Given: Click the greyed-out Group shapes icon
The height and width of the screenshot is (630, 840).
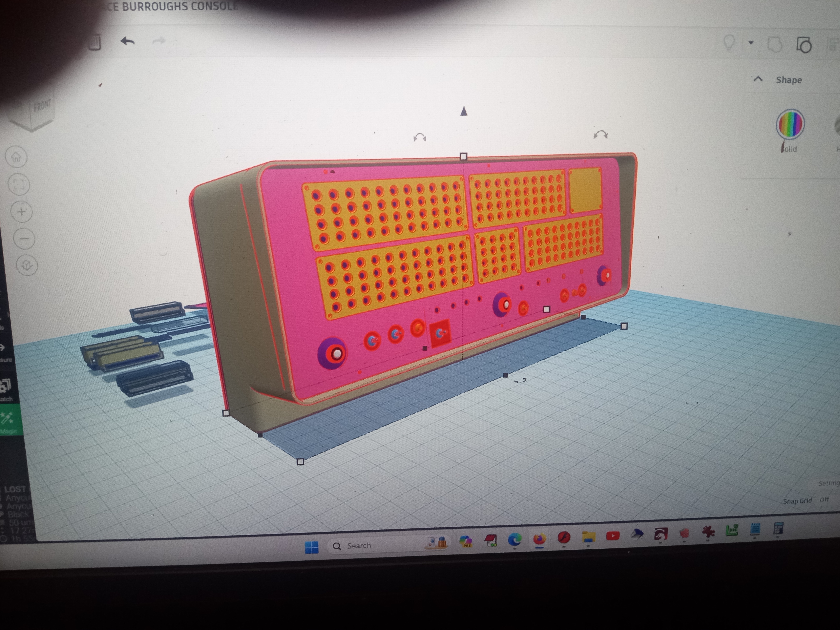Looking at the screenshot, I should pyautogui.click(x=775, y=45).
